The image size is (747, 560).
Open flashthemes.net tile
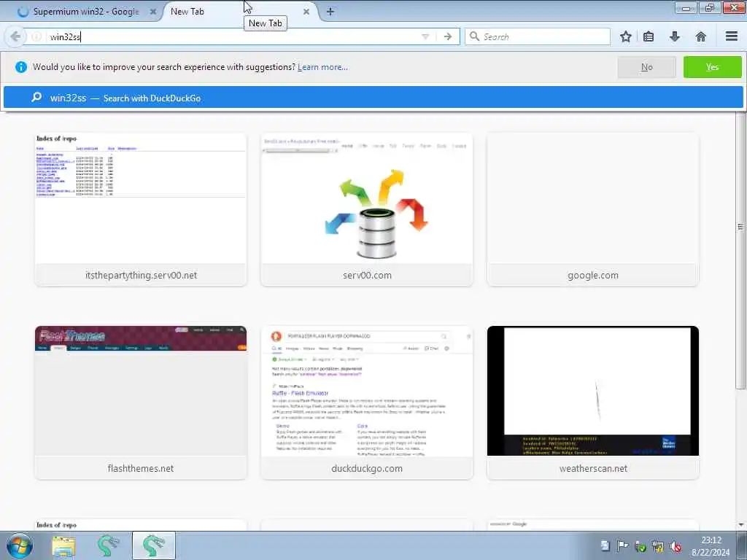click(141, 402)
